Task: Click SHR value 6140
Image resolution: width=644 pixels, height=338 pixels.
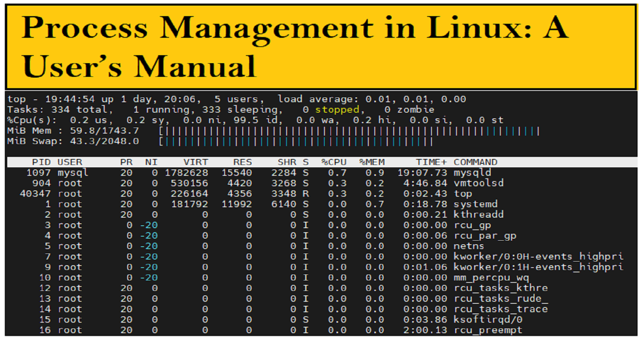Action: [284, 204]
